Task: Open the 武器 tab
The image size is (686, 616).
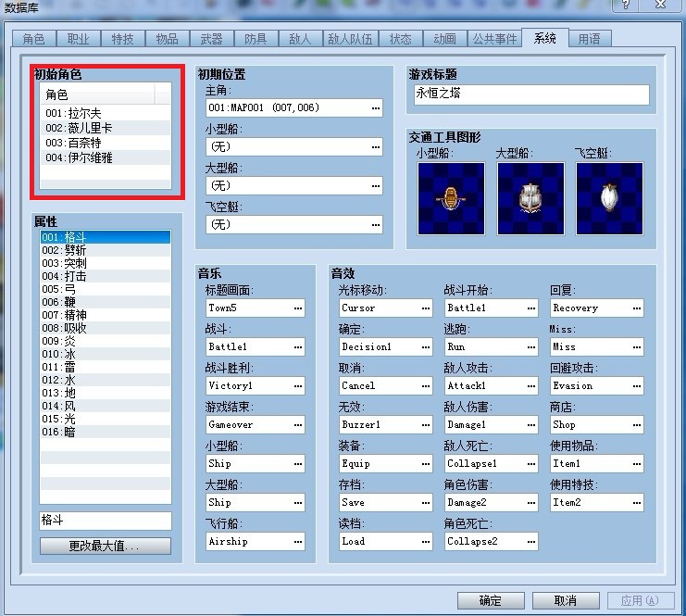Action: click(211, 39)
